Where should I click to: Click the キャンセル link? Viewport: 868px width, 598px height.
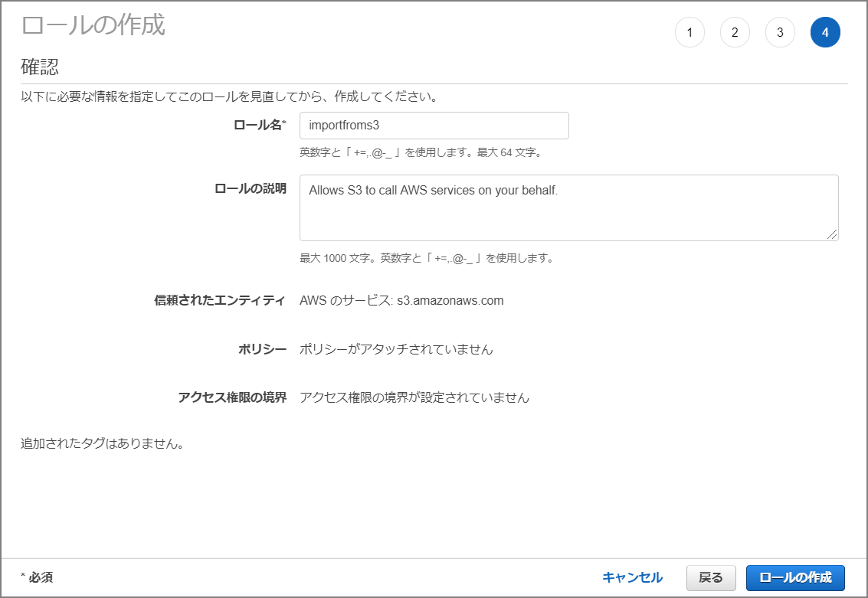pos(633,578)
